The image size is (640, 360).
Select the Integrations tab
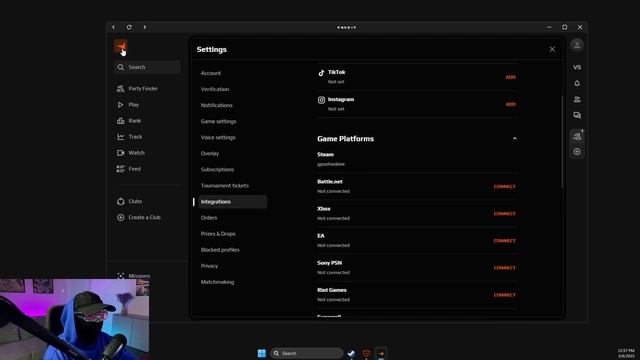233,202
